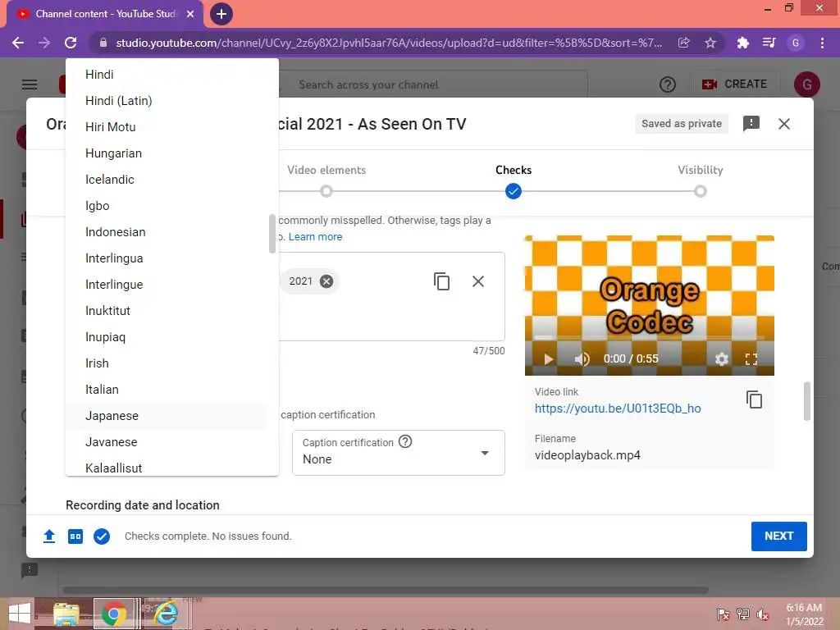Click the video preview progress bar
Viewport: 840px width, 630px height.
(650, 337)
